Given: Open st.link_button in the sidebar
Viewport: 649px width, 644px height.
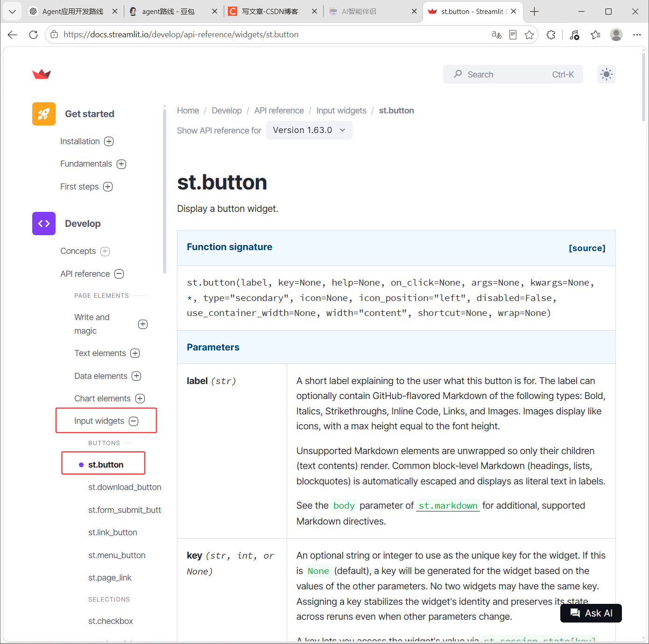Looking at the screenshot, I should (x=113, y=532).
